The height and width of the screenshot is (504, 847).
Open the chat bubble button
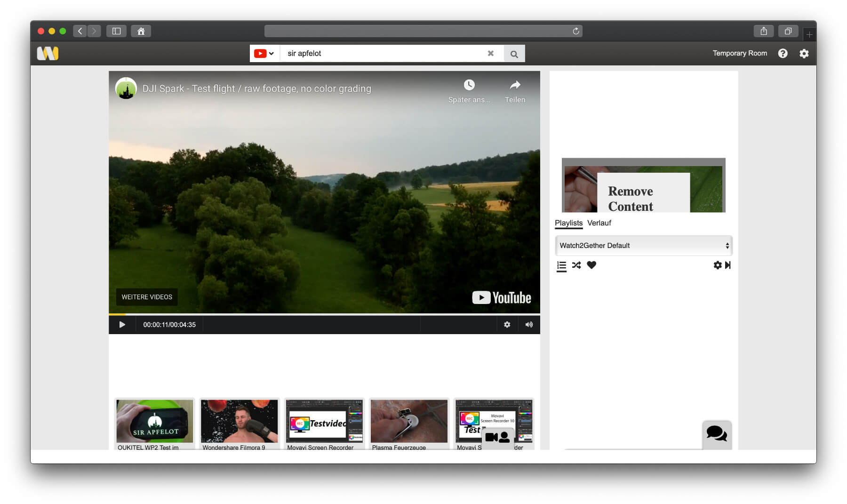(x=717, y=433)
